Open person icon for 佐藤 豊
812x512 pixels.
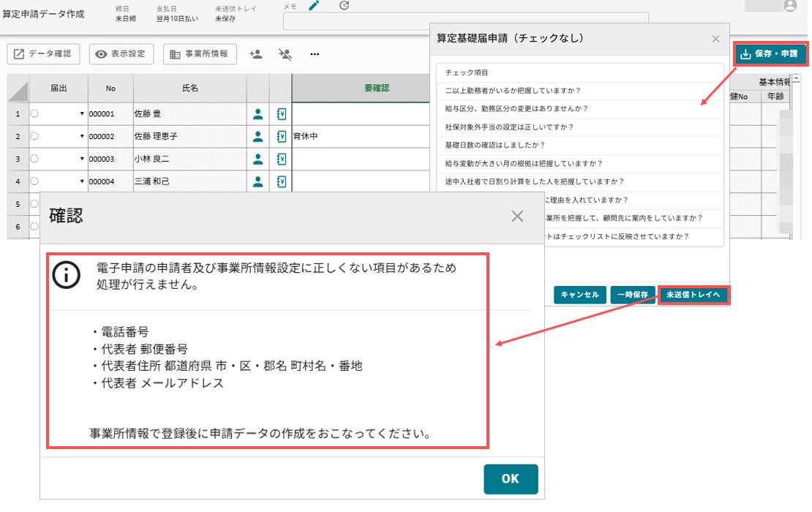tap(258, 114)
